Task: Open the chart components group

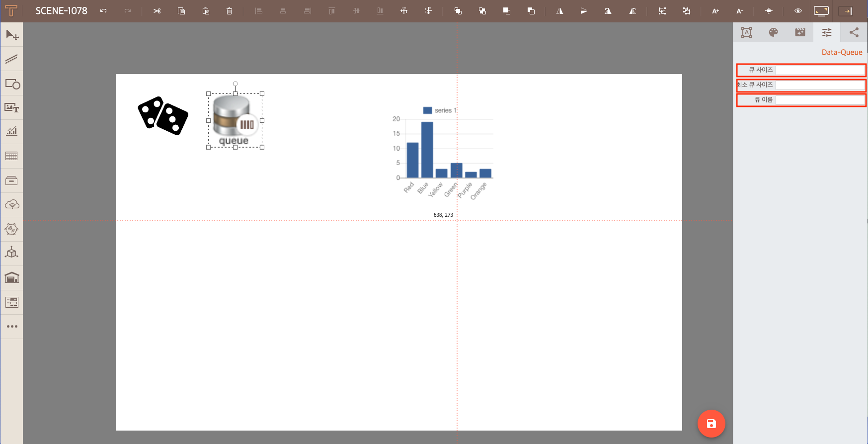Action: pos(12,132)
